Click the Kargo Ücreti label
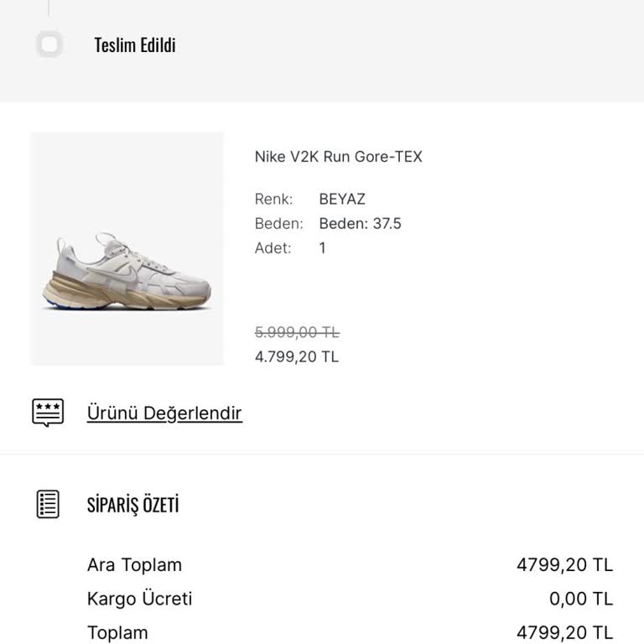The image size is (644, 644). tap(139, 599)
